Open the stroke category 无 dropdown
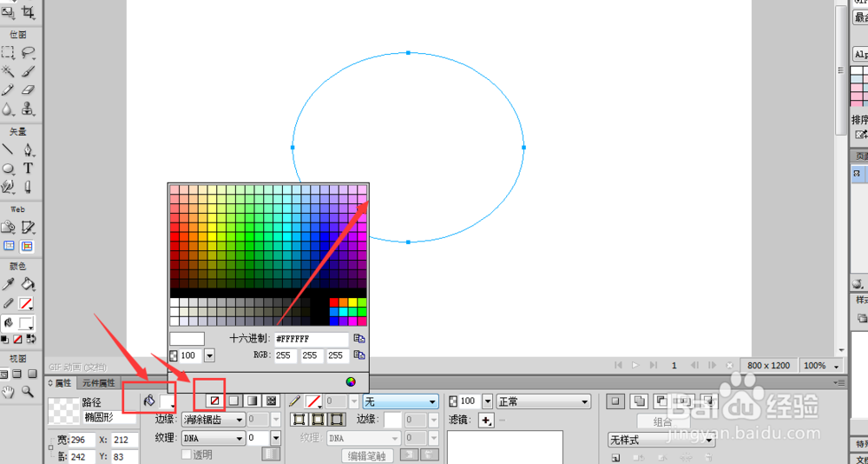This screenshot has height=464, width=868. pos(401,401)
